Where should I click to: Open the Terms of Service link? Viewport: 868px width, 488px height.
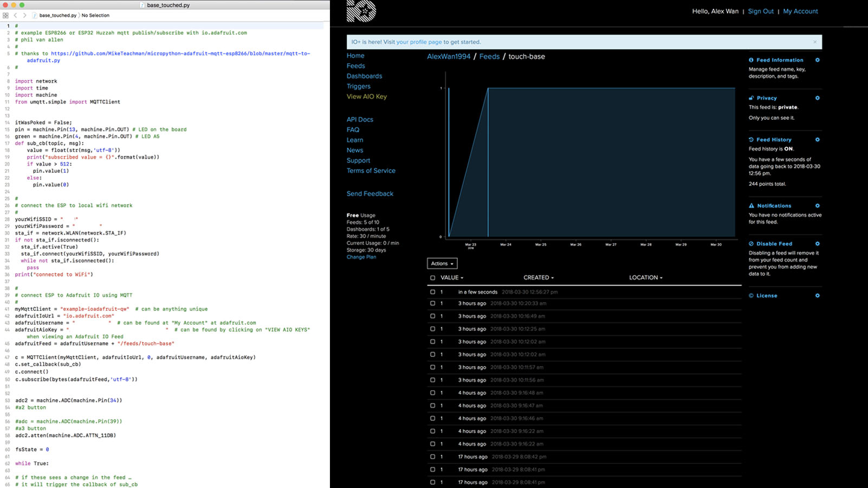click(x=371, y=171)
